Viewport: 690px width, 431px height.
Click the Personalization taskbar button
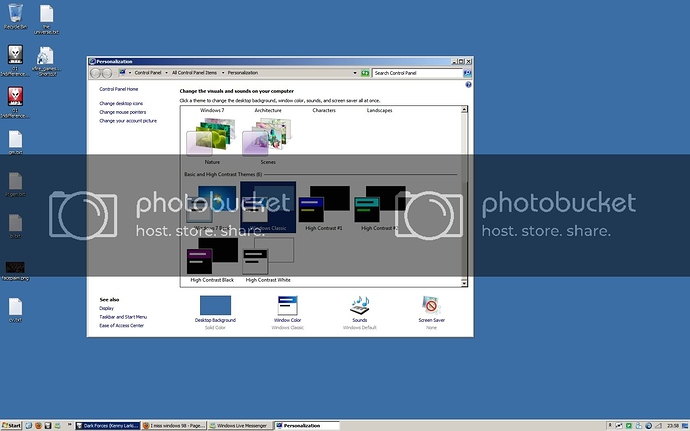point(307,426)
